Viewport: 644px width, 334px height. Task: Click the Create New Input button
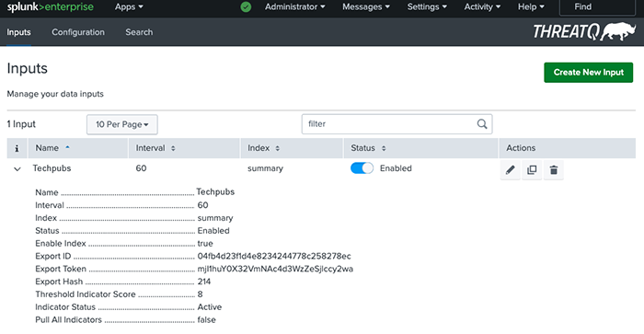click(588, 73)
